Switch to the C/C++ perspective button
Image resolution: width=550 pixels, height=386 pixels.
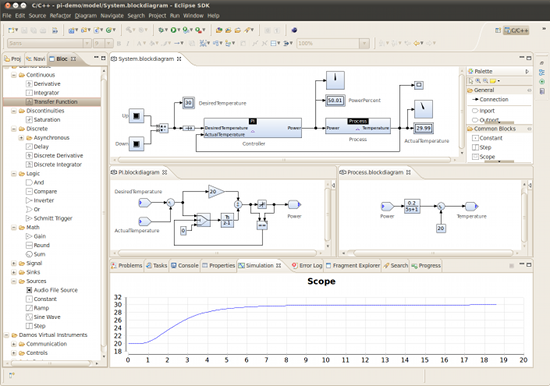click(516, 31)
